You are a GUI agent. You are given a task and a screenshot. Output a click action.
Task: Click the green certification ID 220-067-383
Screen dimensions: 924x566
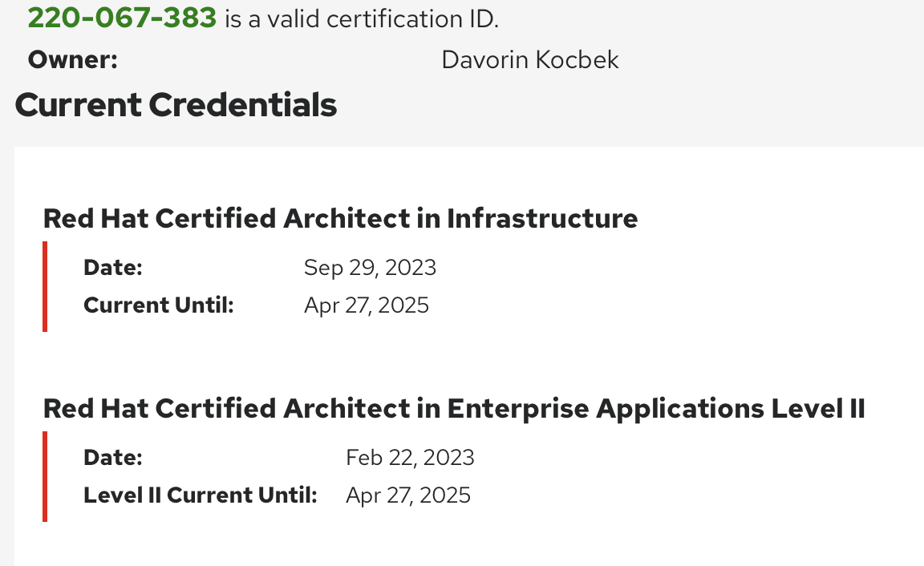(122, 18)
